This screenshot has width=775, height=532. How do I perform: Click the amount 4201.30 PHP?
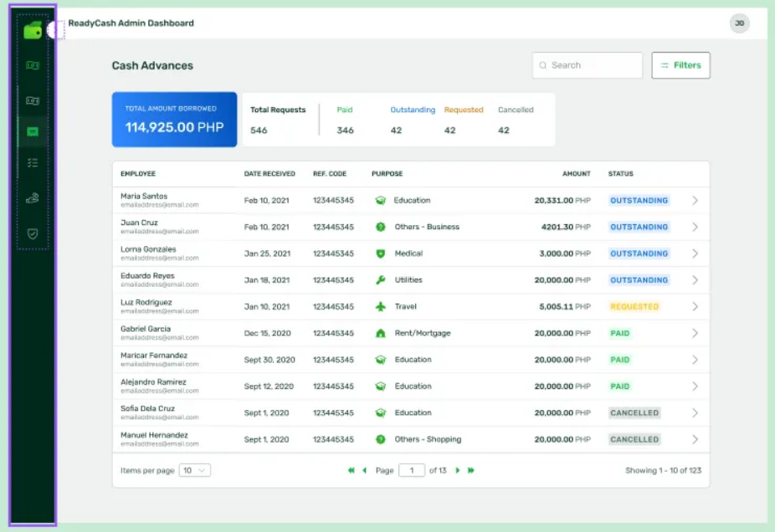point(566,228)
